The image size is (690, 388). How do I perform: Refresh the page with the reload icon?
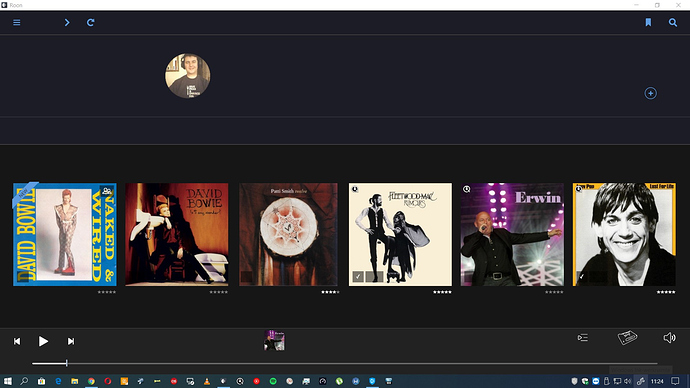click(91, 22)
